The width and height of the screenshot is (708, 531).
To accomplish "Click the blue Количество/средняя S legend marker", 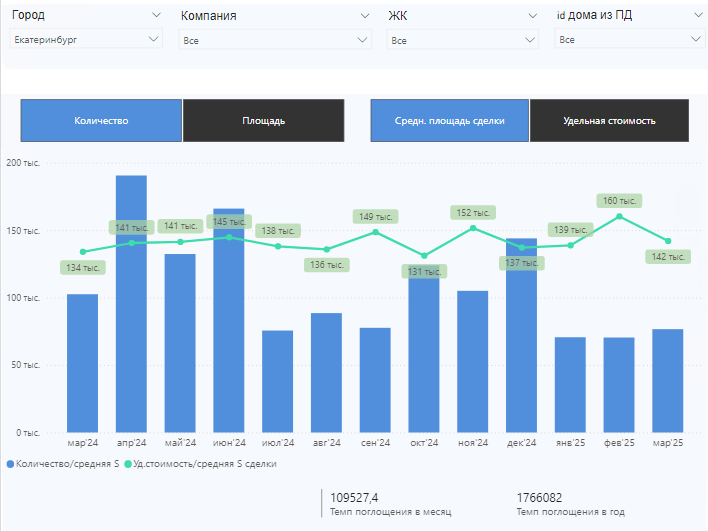I will click(10, 464).
